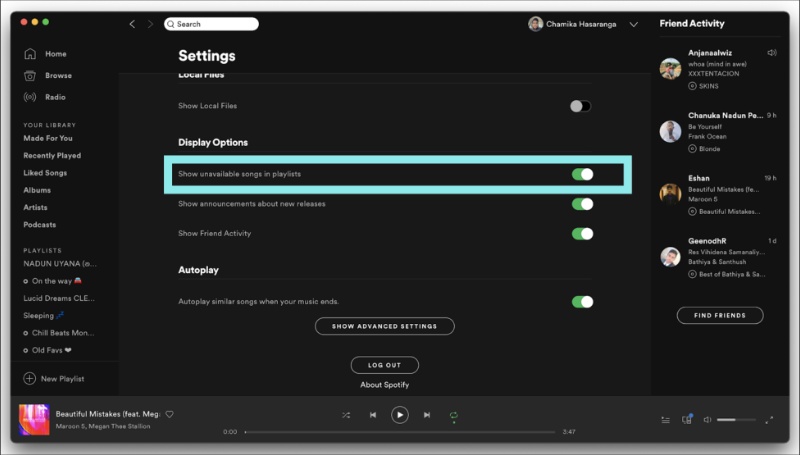Open the Radio section icon
Viewport: 800px width, 455px height.
pos(30,97)
